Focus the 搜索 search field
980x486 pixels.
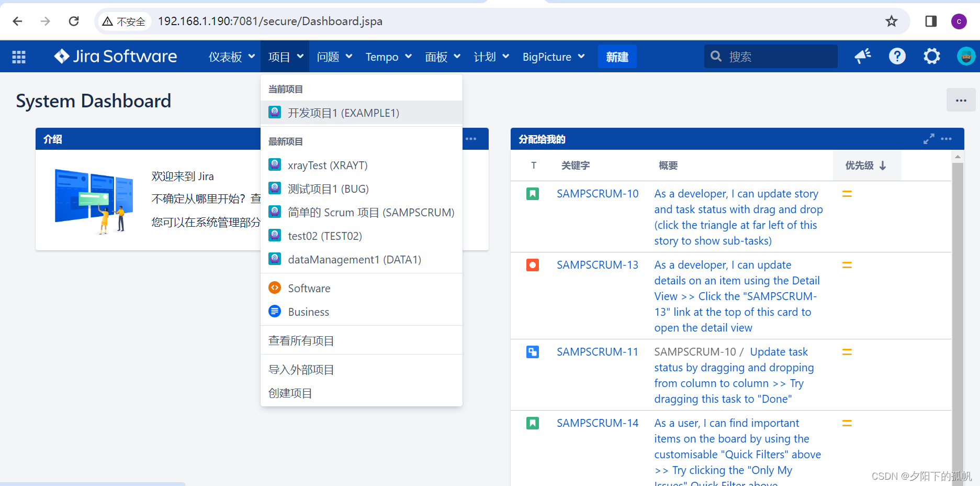(771, 56)
